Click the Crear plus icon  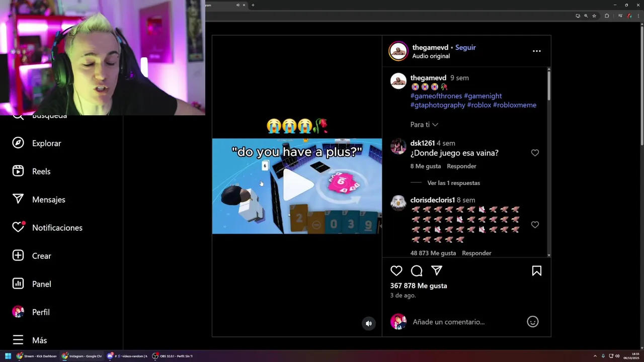(18, 255)
